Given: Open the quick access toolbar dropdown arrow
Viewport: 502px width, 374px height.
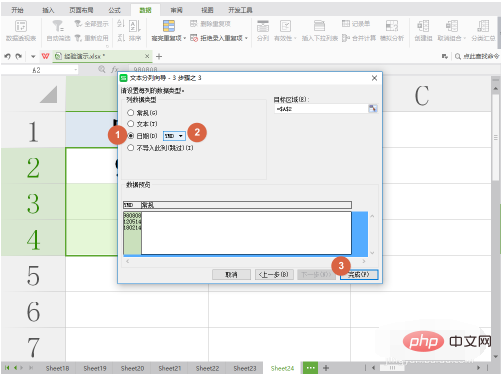Looking at the screenshot, I should pos(33,56).
